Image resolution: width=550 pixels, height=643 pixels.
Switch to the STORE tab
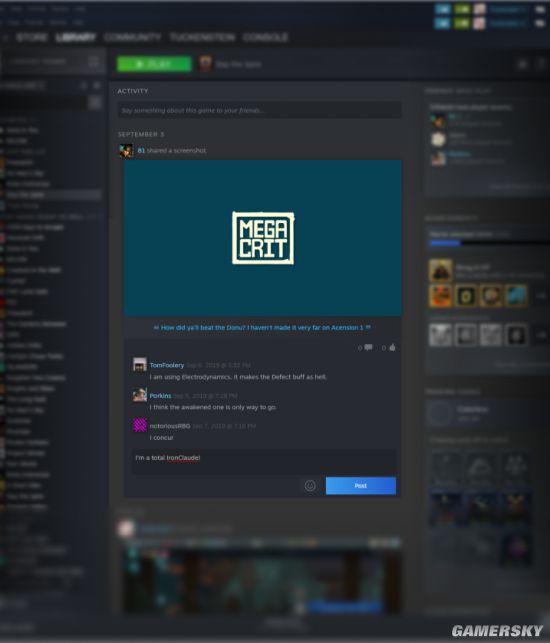[32, 38]
